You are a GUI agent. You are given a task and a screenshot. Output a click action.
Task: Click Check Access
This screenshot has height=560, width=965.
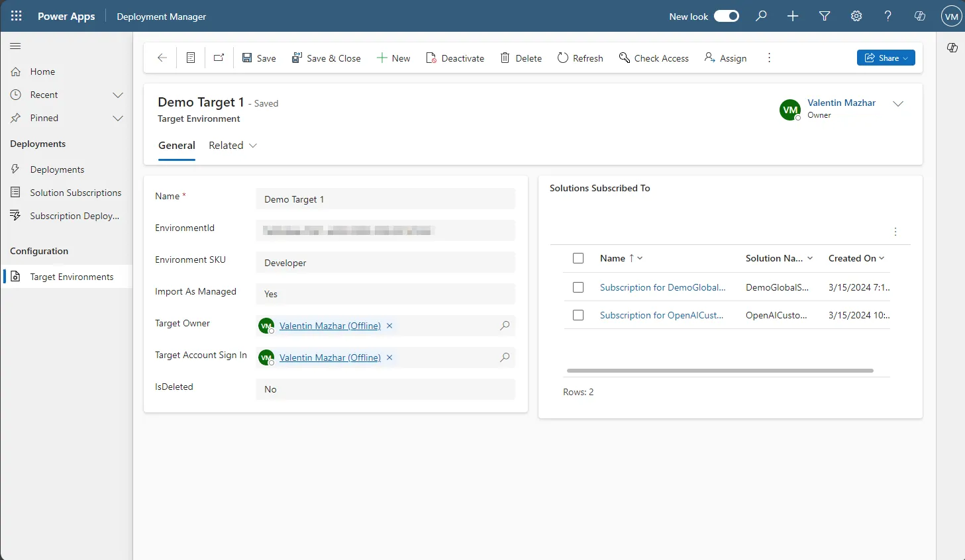point(654,58)
